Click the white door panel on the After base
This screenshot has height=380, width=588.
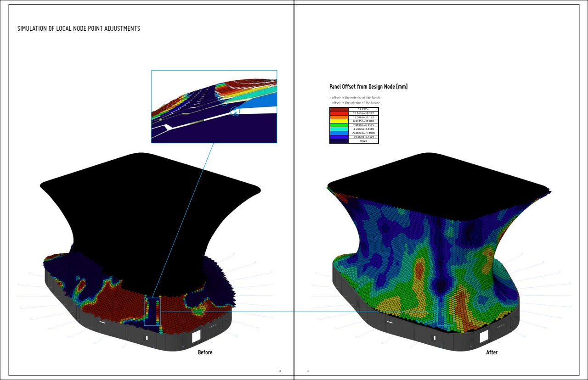[484, 337]
